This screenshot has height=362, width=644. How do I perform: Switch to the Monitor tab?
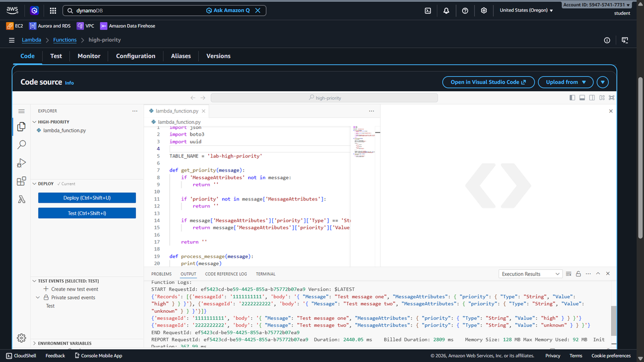[89, 56]
